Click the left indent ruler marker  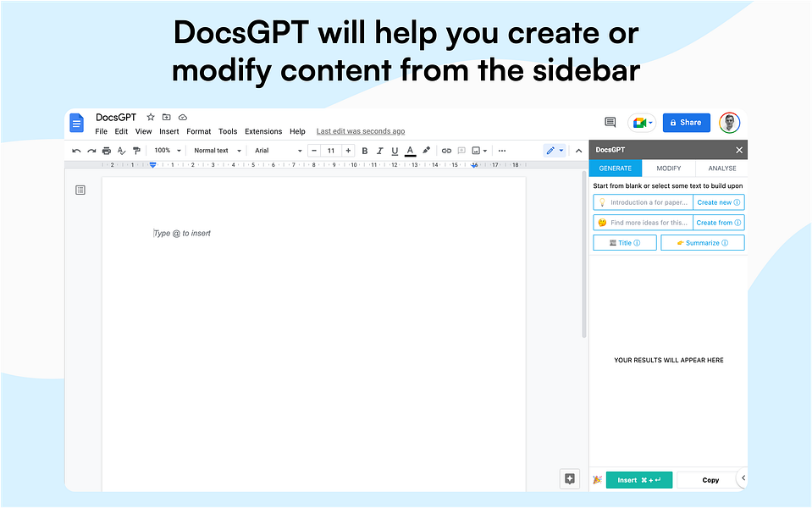coord(152,164)
